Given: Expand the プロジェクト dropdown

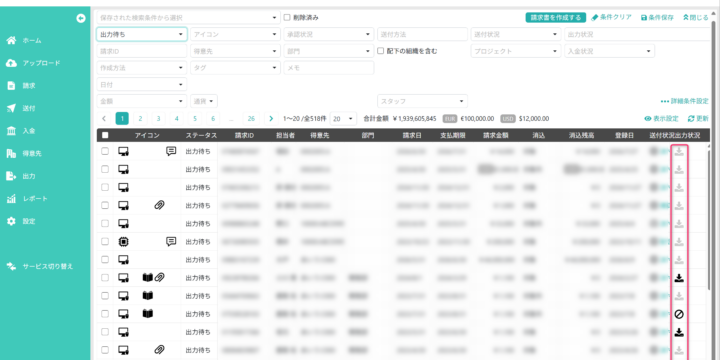Looking at the screenshot, I should pos(516,51).
